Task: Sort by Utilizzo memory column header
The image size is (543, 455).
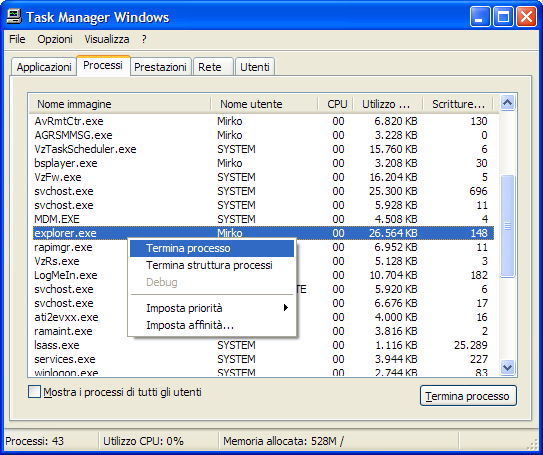Action: pyautogui.click(x=388, y=104)
